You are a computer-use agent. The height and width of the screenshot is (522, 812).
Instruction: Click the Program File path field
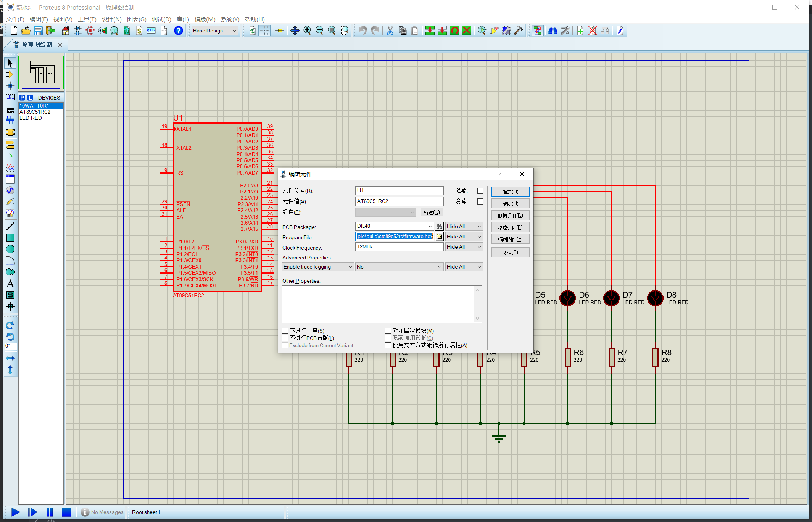click(395, 237)
